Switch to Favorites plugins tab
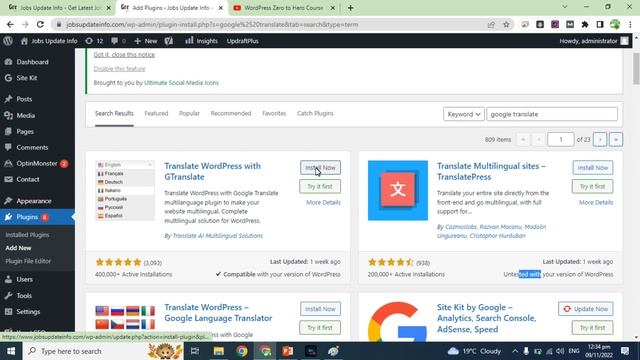This screenshot has height=360, width=640. pos(274,113)
